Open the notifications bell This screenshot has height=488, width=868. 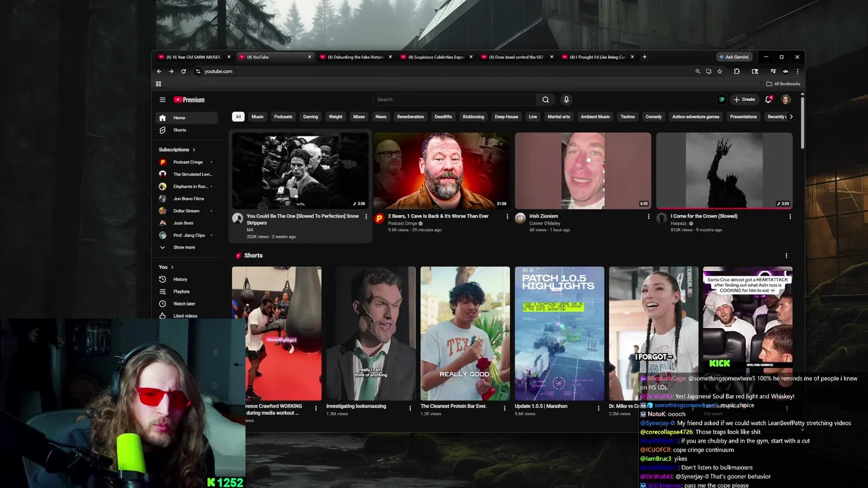pyautogui.click(x=768, y=100)
